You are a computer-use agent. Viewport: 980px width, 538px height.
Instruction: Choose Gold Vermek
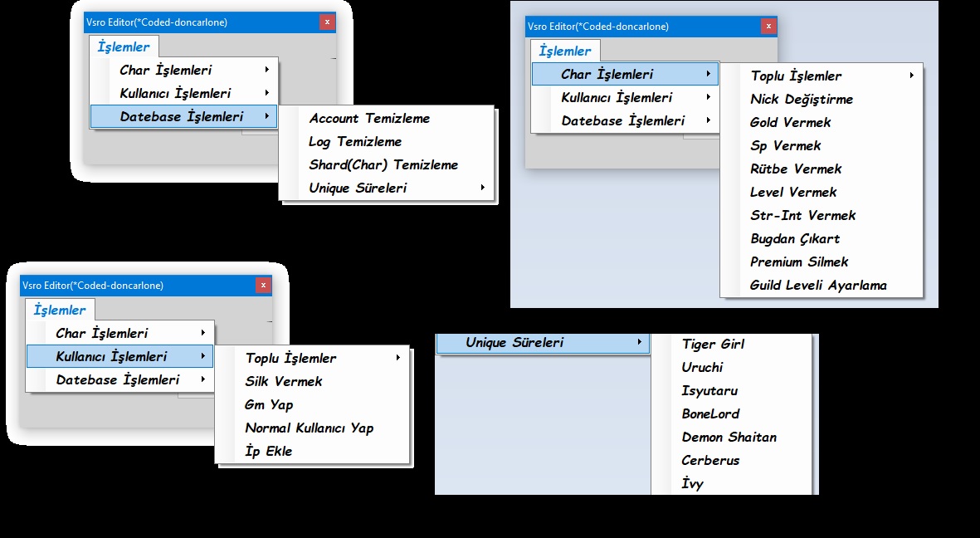pyautogui.click(x=822, y=122)
